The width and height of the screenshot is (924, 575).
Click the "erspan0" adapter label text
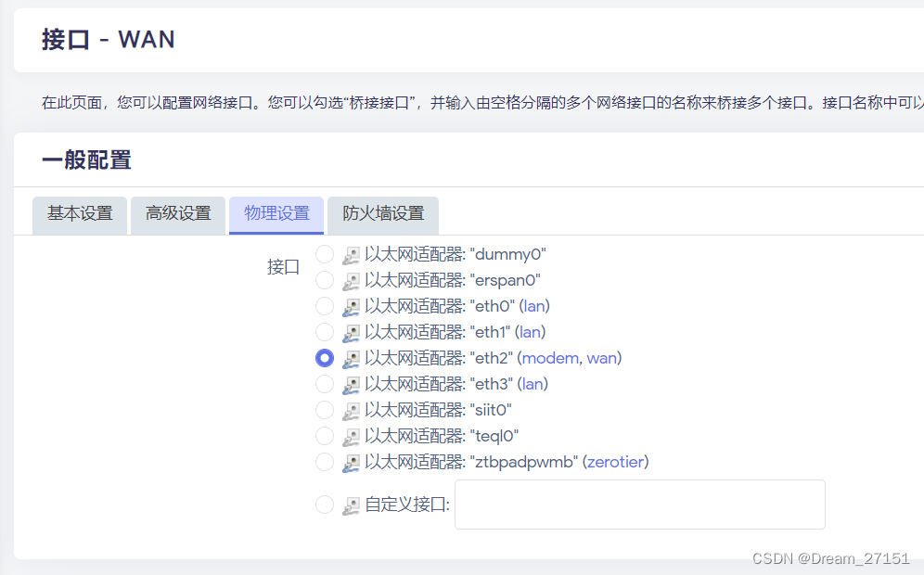(453, 280)
